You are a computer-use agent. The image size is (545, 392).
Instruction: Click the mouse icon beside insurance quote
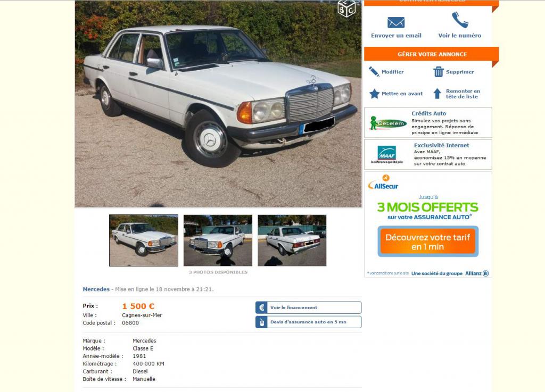261,322
